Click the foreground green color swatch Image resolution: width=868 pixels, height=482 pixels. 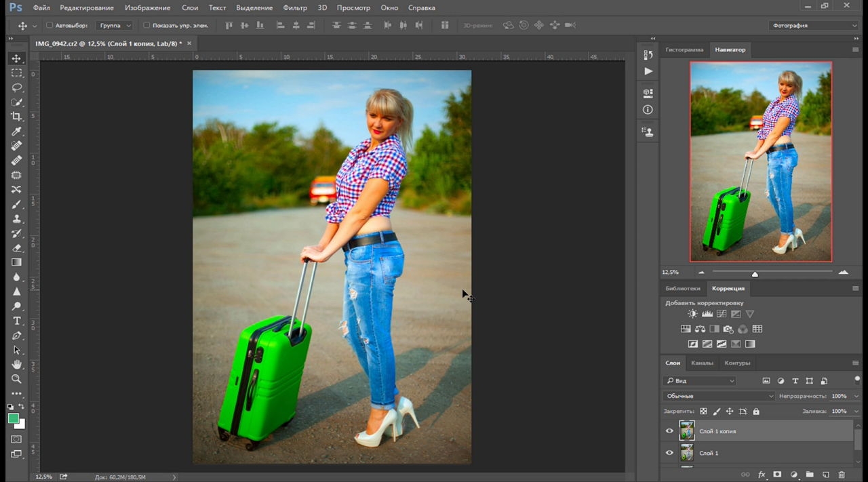(x=14, y=419)
